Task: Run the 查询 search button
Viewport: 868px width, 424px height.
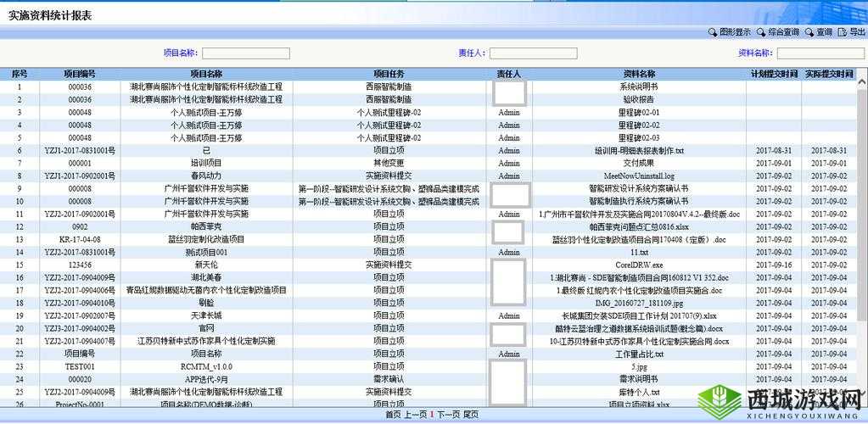Action: tap(818, 32)
